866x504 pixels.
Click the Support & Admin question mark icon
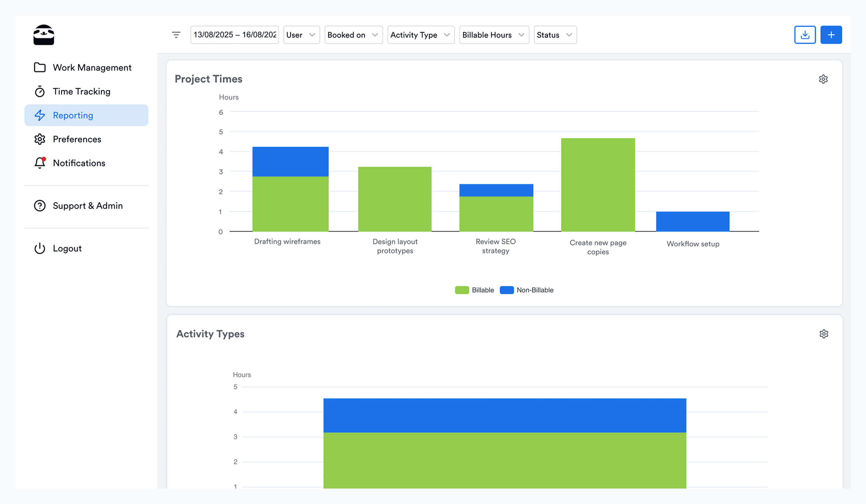tap(40, 205)
